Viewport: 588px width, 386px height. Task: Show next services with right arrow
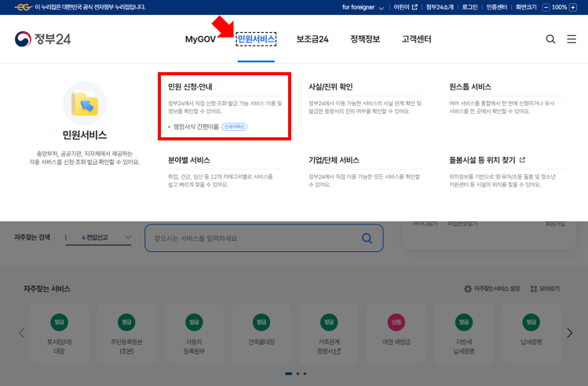click(x=570, y=333)
